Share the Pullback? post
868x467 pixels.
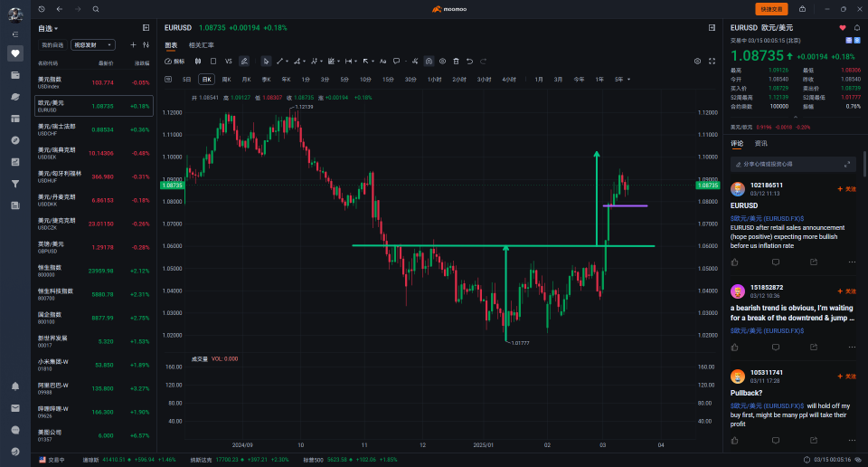(x=813, y=441)
